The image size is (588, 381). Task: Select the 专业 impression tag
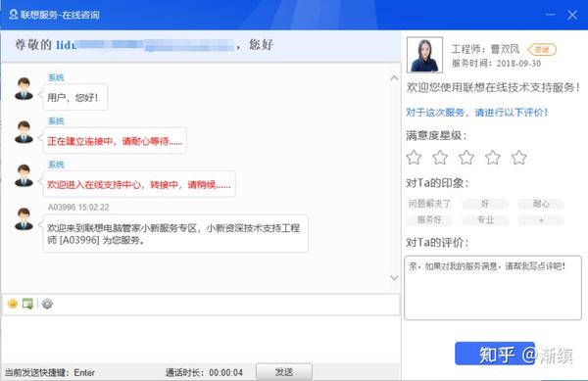[485, 220]
